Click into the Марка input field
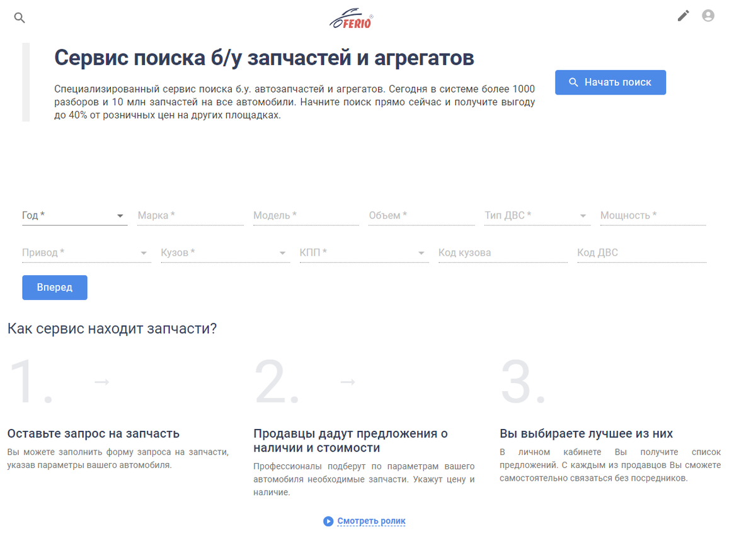The height and width of the screenshot is (543, 756). tap(189, 215)
